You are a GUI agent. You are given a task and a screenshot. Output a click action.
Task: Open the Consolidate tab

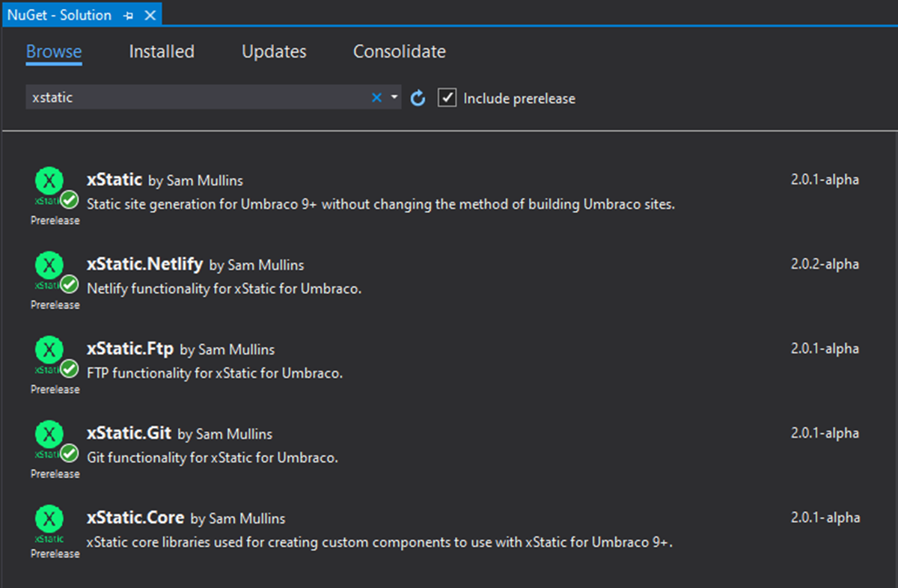(399, 51)
